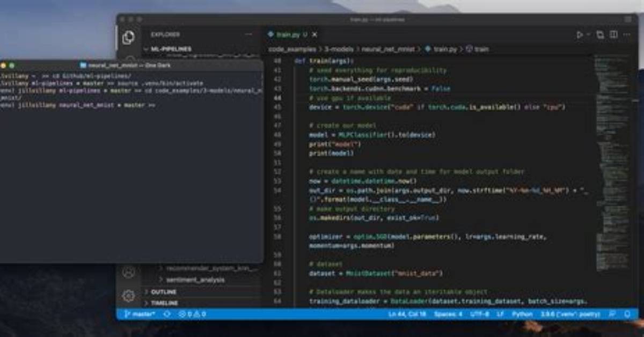Select encoding UTF-8 in status bar
The height and width of the screenshot is (337, 644).
pos(479,314)
